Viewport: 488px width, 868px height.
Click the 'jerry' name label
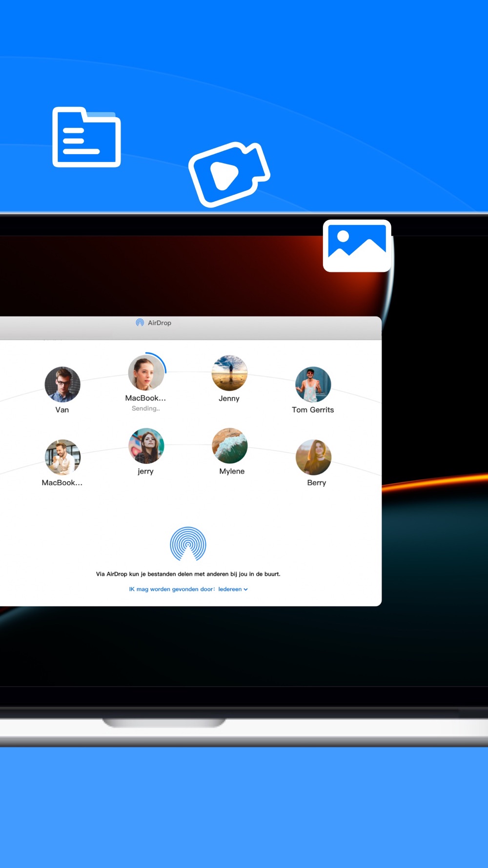[x=145, y=471]
